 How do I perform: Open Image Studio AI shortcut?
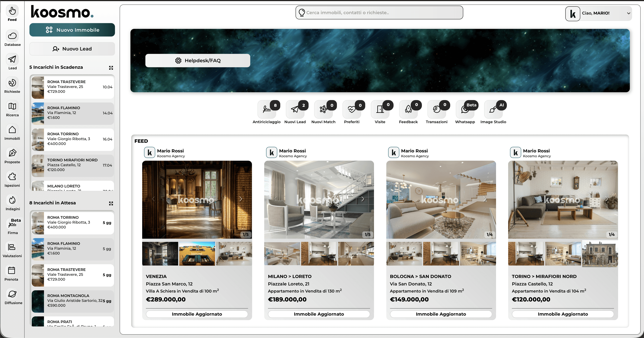click(493, 109)
